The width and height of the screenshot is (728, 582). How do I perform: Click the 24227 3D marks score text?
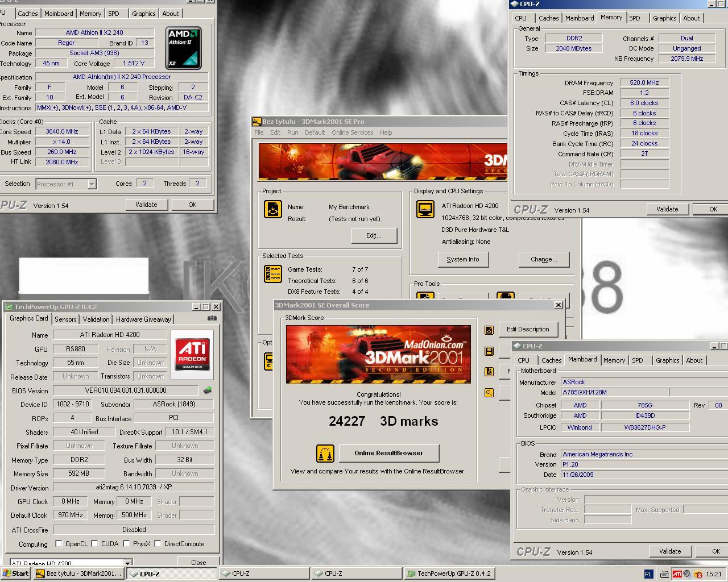point(383,421)
